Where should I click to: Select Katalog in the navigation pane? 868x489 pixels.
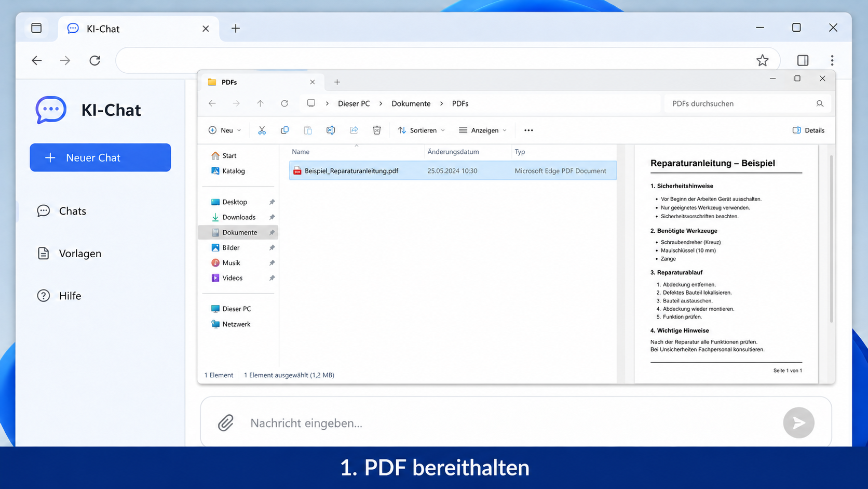click(228, 171)
